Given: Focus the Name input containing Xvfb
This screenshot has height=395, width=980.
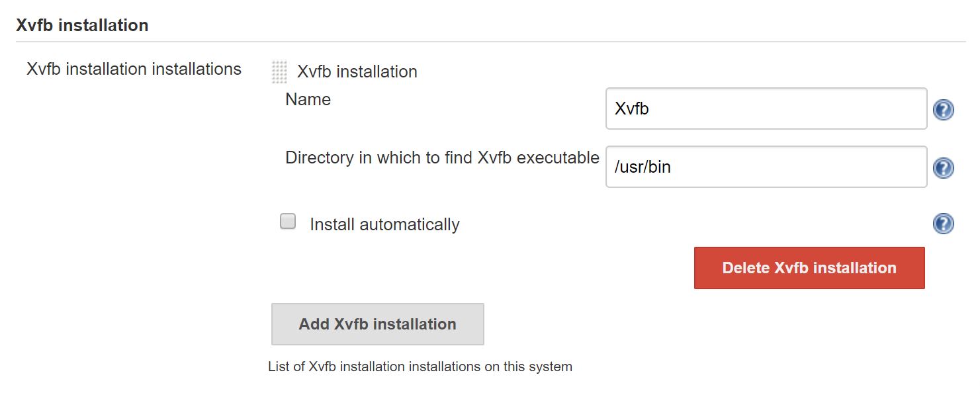Looking at the screenshot, I should click(766, 109).
